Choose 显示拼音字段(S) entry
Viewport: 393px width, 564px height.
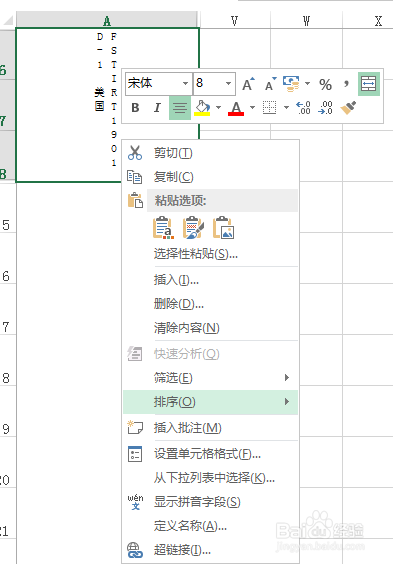click(210, 502)
